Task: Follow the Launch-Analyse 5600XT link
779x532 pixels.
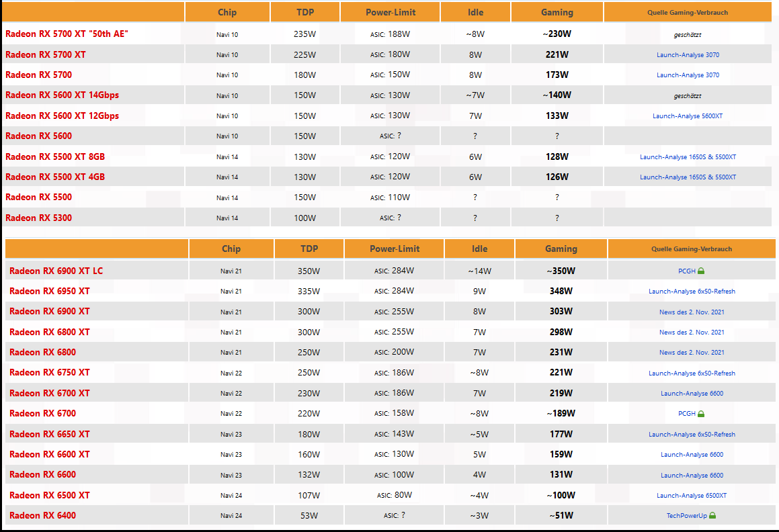Action: click(688, 116)
